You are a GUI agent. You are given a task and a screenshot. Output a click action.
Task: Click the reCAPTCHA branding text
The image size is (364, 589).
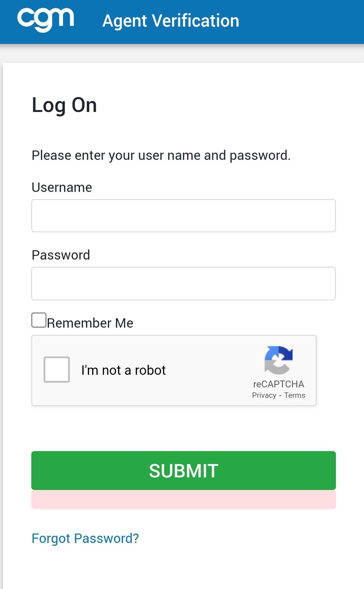coord(278,384)
